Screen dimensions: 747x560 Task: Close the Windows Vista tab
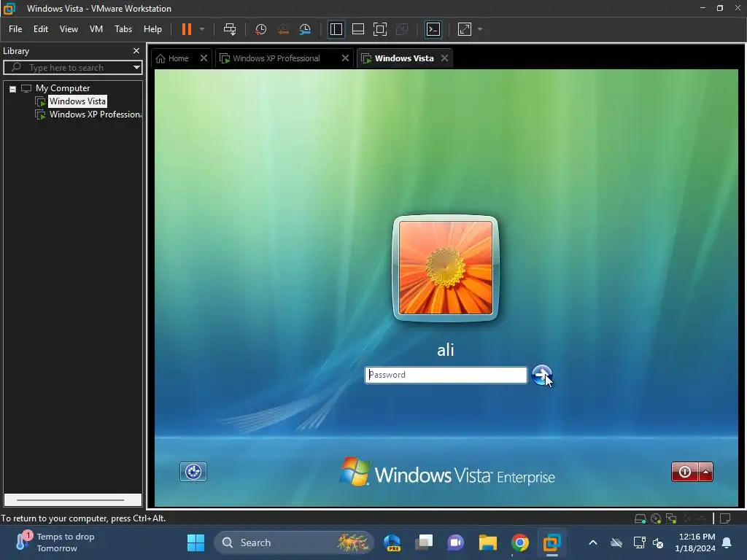(444, 58)
